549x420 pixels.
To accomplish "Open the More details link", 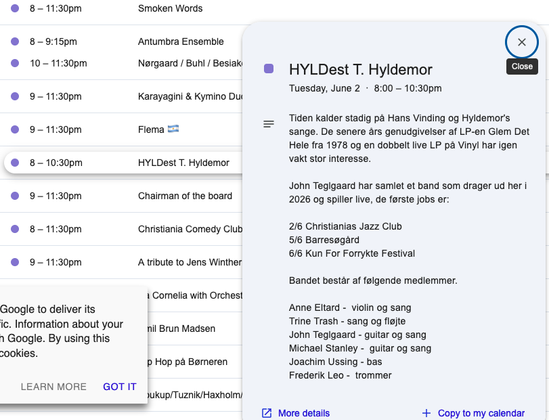I will [304, 413].
